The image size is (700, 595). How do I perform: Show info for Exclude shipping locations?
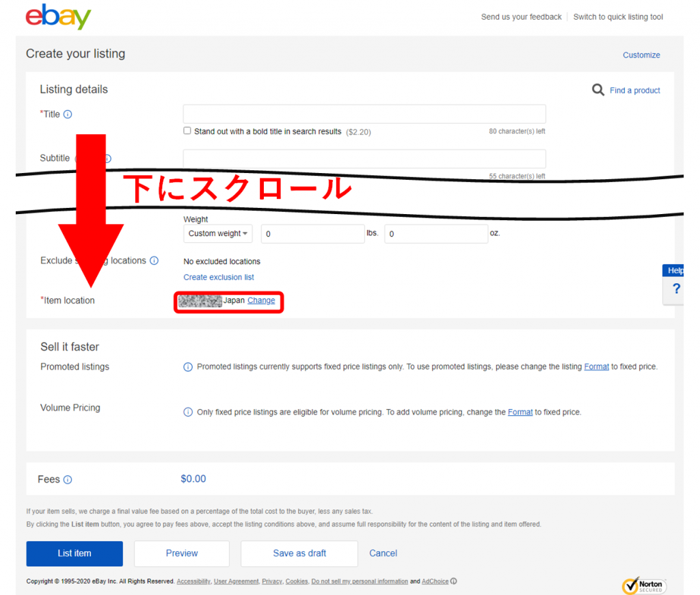pos(154,261)
